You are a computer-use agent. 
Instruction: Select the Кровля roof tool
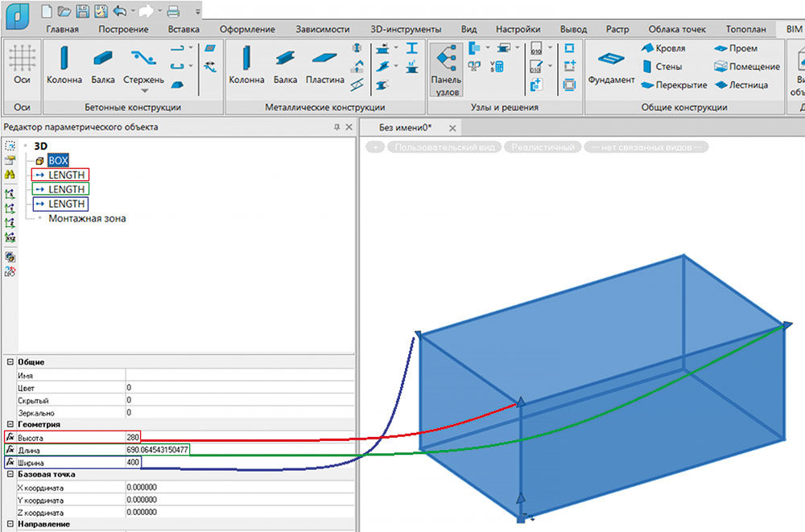click(x=663, y=48)
